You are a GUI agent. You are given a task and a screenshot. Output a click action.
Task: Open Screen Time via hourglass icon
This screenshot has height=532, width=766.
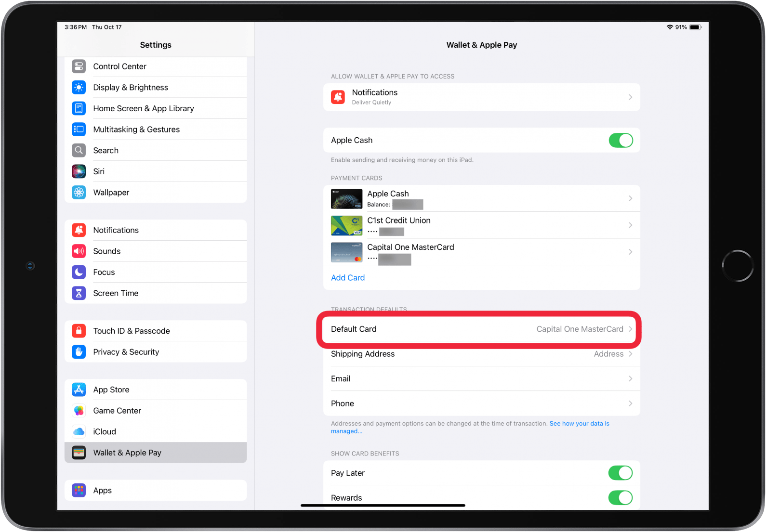click(x=79, y=293)
